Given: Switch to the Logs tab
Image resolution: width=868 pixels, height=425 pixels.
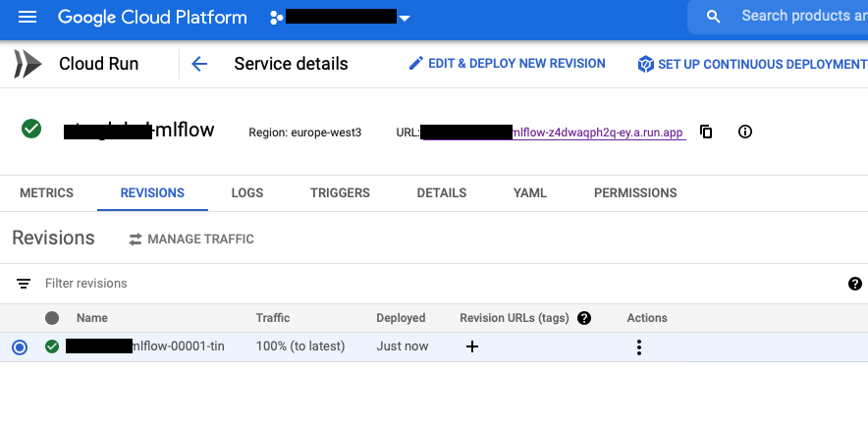Looking at the screenshot, I should pyautogui.click(x=247, y=193).
